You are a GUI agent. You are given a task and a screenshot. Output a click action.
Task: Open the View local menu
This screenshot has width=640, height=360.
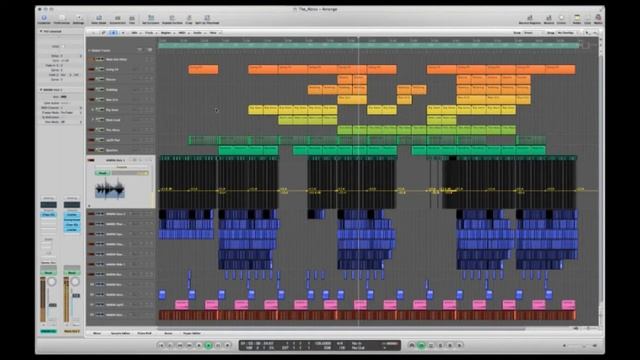(x=214, y=33)
